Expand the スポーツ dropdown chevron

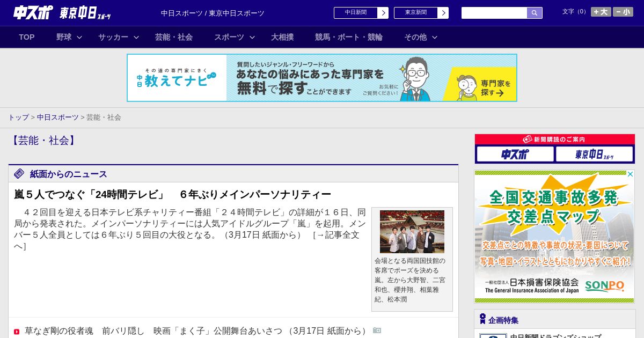coord(252,37)
